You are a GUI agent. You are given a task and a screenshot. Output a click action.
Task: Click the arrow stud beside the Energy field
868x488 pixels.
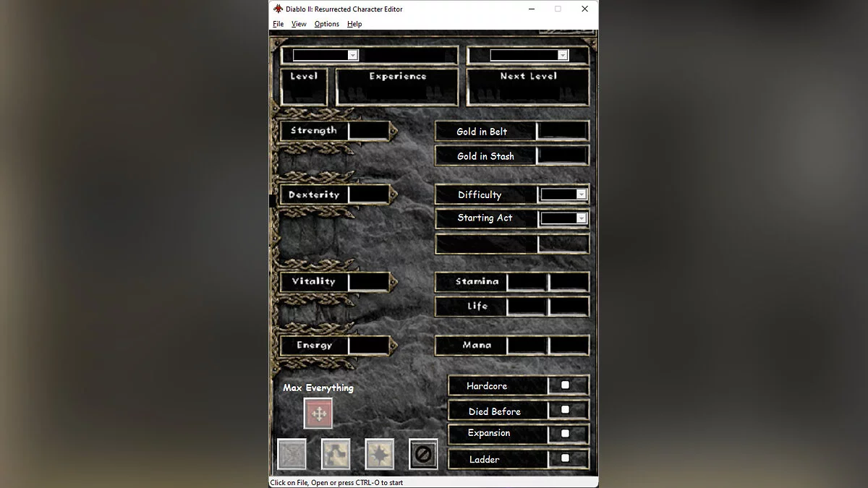[393, 345]
